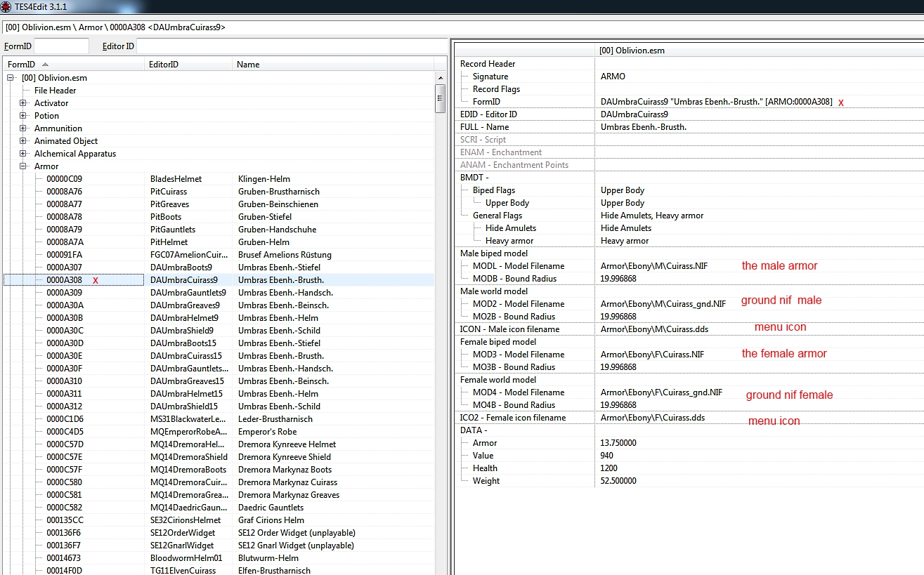The height and width of the screenshot is (575, 924).
Task: Select record 00008A79 PitGauntlets
Action: click(x=219, y=230)
